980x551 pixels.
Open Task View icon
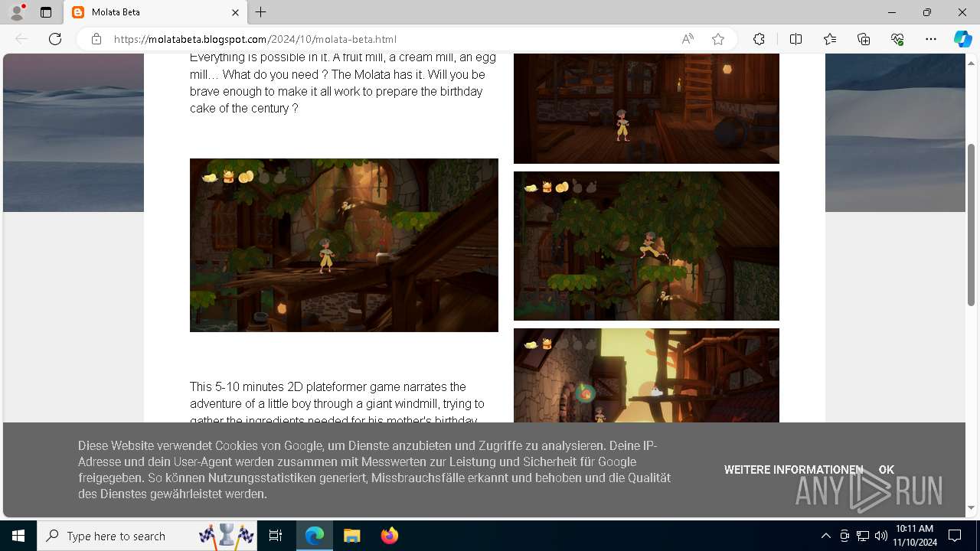(276, 536)
